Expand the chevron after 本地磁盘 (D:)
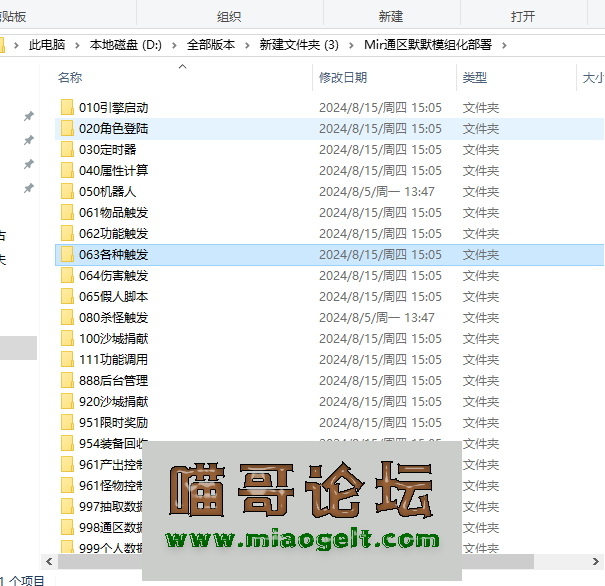The width and height of the screenshot is (605, 586). 174,46
